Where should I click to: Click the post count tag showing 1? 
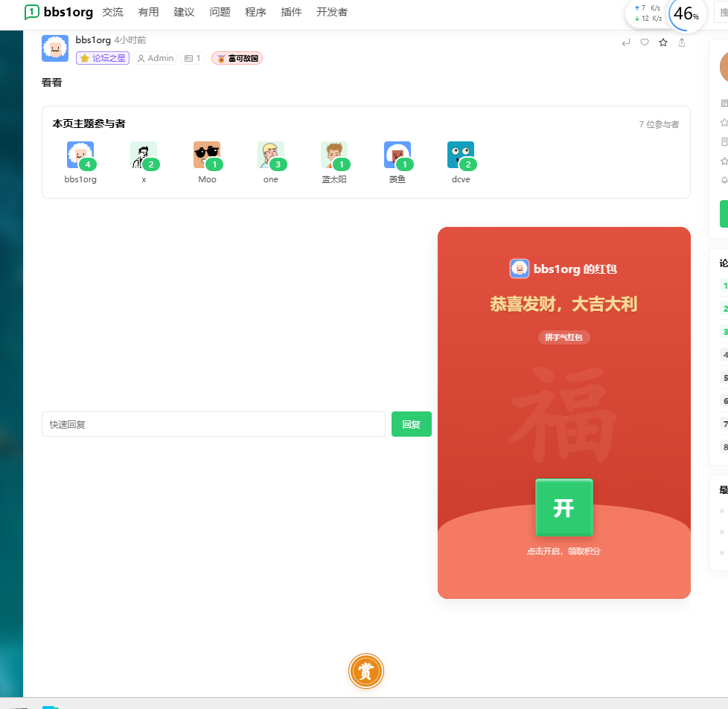point(192,58)
